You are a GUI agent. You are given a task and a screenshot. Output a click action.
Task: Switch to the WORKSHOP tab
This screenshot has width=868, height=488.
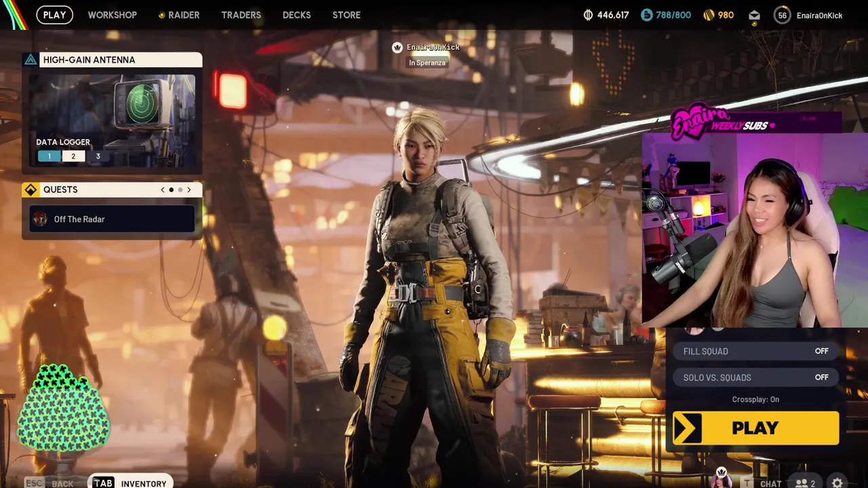click(x=112, y=15)
